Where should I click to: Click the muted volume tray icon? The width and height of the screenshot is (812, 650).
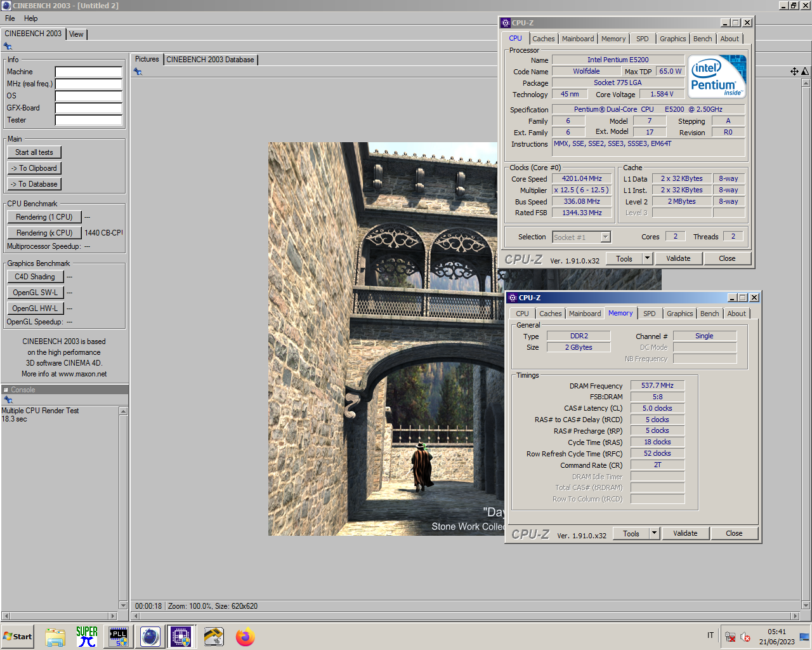[745, 637]
